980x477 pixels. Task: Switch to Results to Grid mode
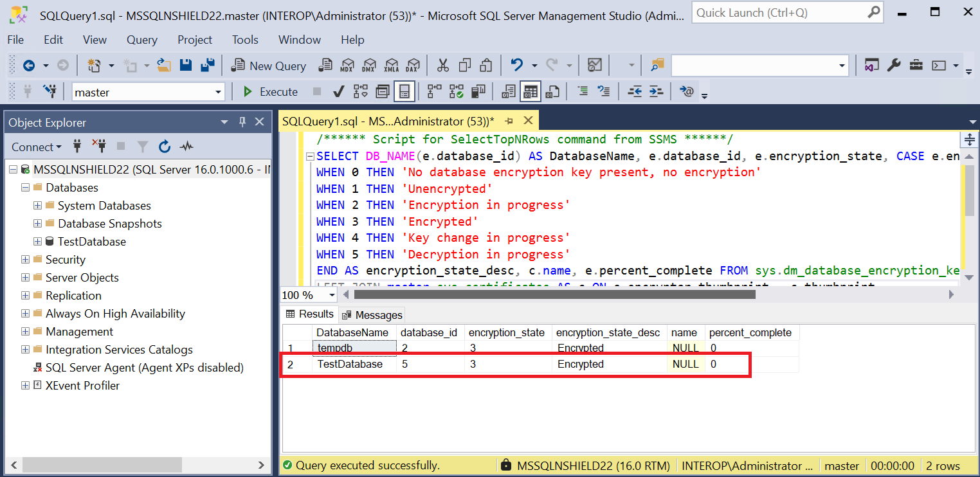click(531, 92)
